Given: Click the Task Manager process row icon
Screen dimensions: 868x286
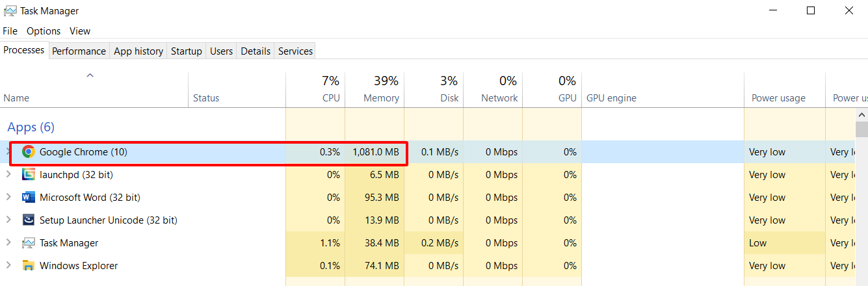Looking at the screenshot, I should tap(28, 243).
